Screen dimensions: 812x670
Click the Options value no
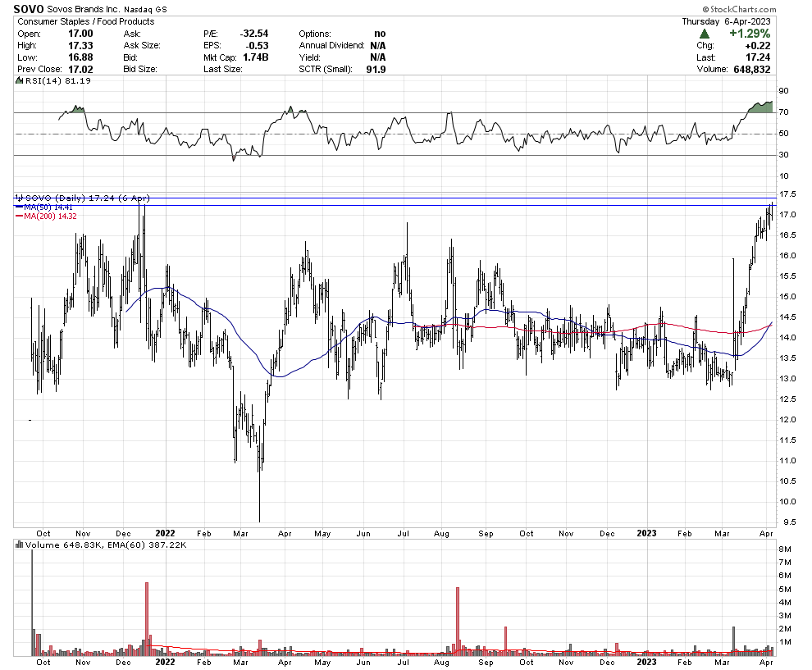pyautogui.click(x=380, y=34)
